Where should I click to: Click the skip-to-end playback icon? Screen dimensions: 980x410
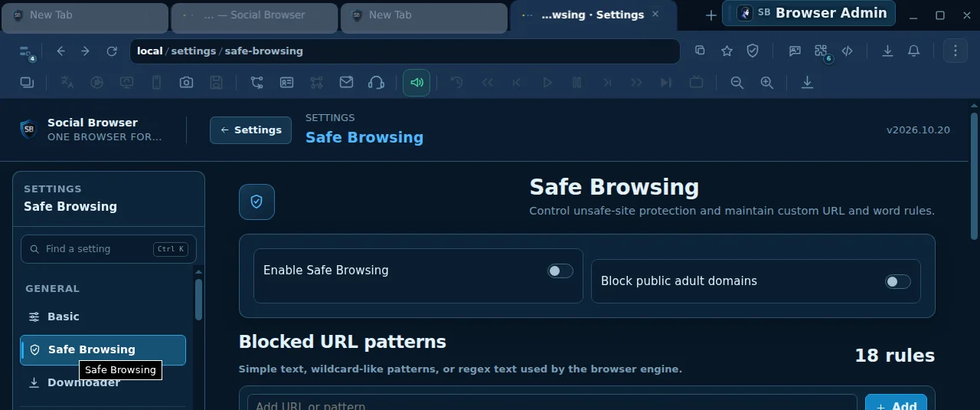pyautogui.click(x=666, y=83)
